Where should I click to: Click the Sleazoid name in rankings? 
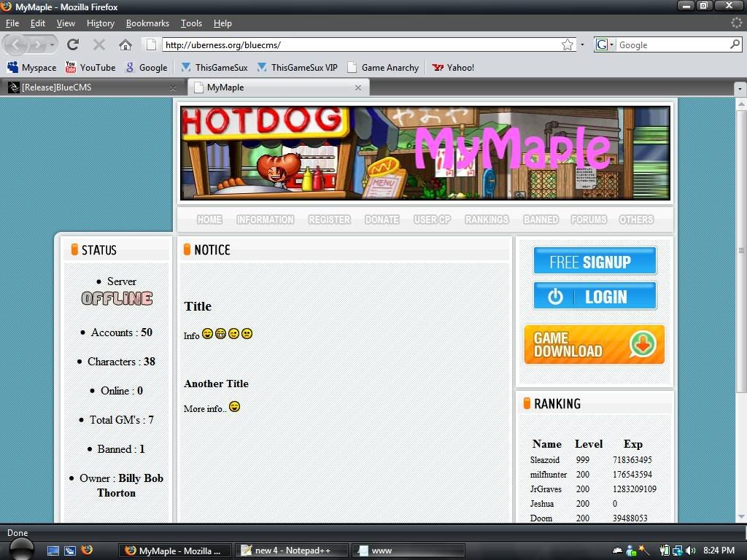544,460
